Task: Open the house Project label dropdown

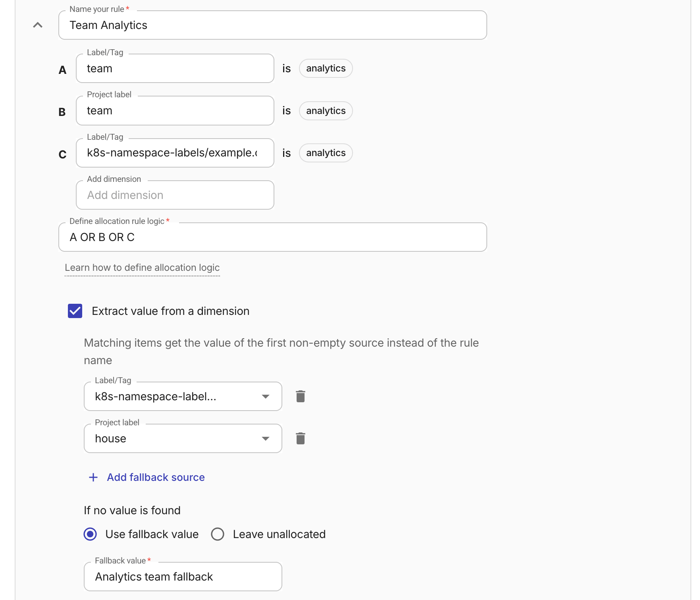Action: (x=183, y=438)
